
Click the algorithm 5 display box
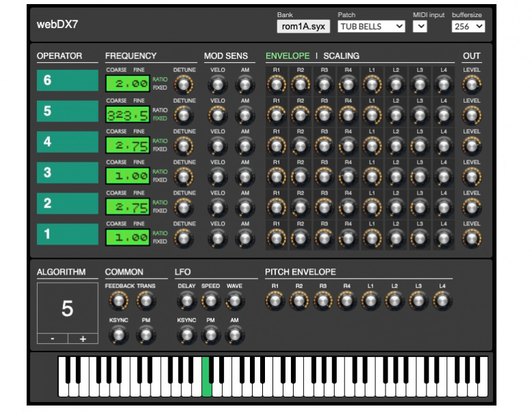point(68,308)
